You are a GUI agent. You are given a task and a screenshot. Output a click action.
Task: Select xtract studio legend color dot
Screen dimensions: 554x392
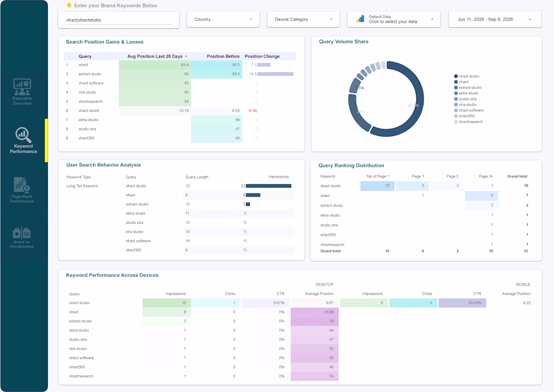(456, 77)
